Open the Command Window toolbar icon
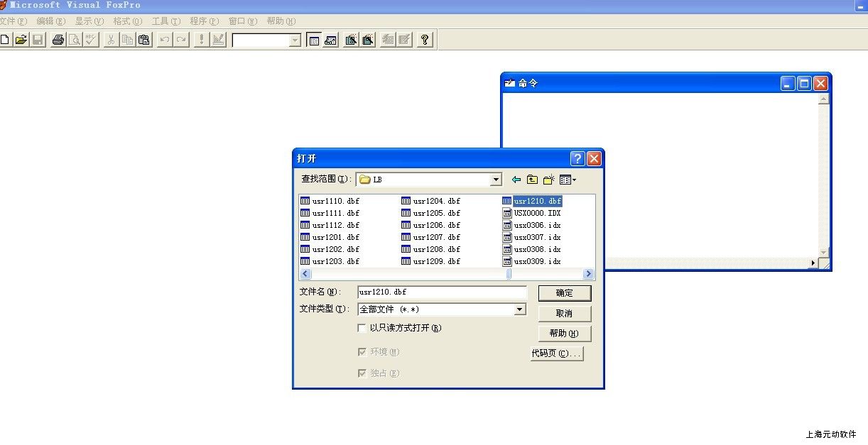The height and width of the screenshot is (445, 868). point(314,40)
